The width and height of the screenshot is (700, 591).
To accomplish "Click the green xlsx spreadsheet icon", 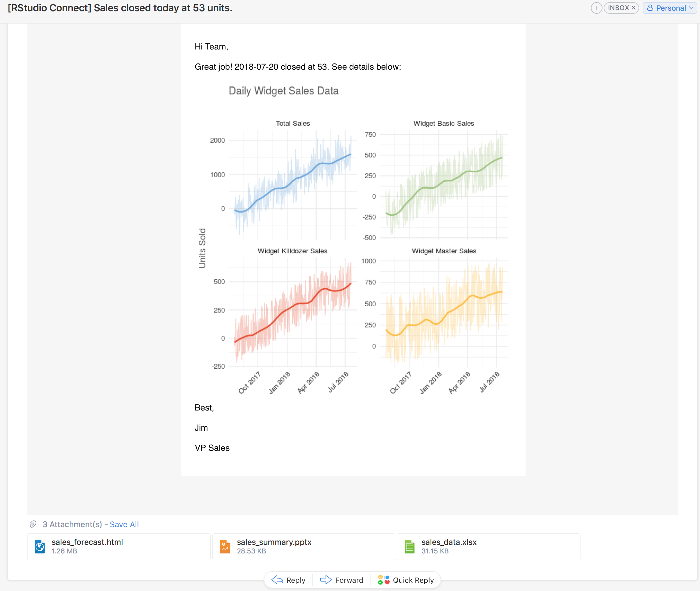I will click(x=409, y=546).
